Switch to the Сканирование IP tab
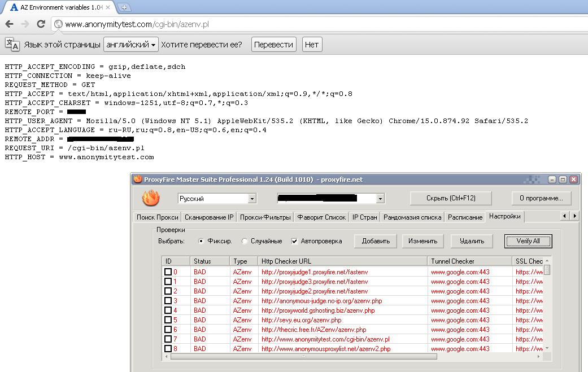The width and height of the screenshot is (588, 372). click(x=209, y=217)
